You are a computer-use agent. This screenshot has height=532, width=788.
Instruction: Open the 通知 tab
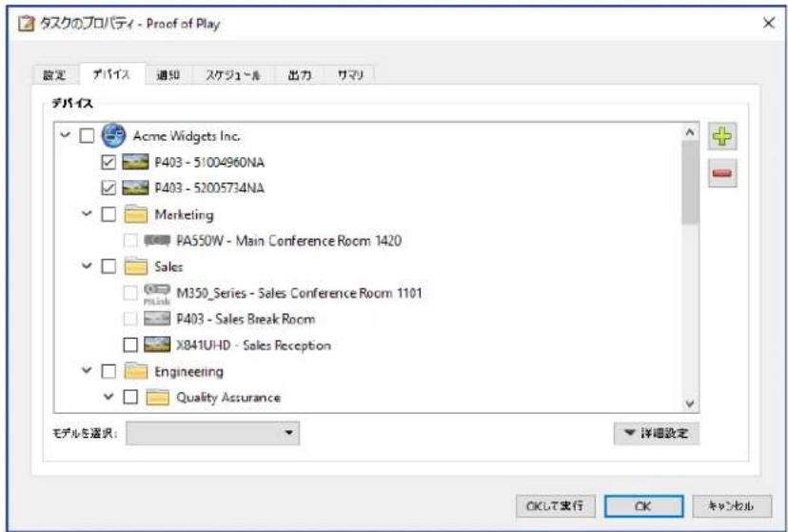[168, 75]
